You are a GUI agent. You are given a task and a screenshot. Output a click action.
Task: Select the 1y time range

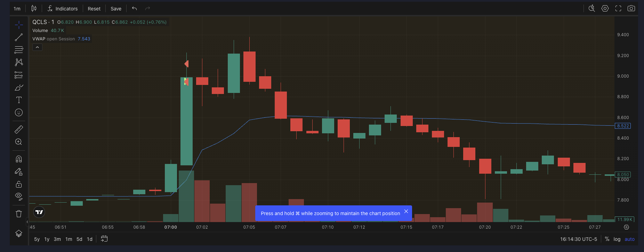[47, 239]
